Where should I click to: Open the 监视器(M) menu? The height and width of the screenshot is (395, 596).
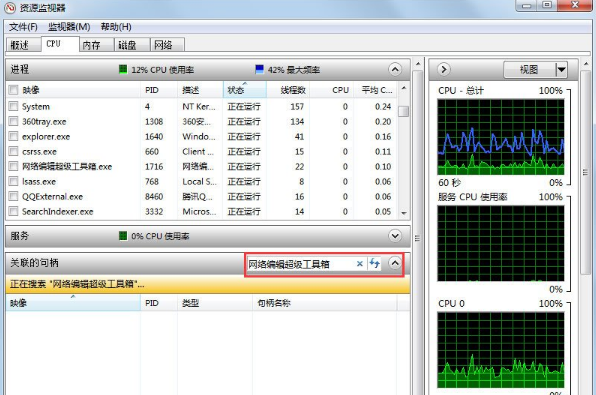(69, 27)
